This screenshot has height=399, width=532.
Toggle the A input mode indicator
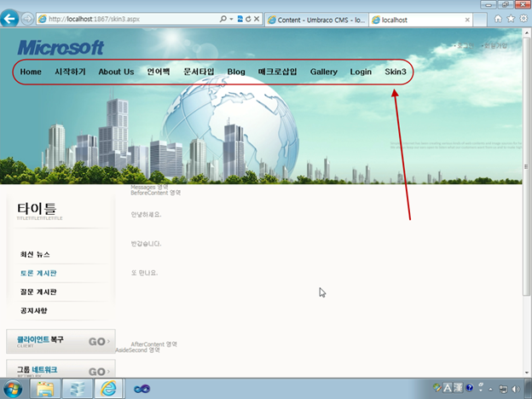(x=448, y=387)
